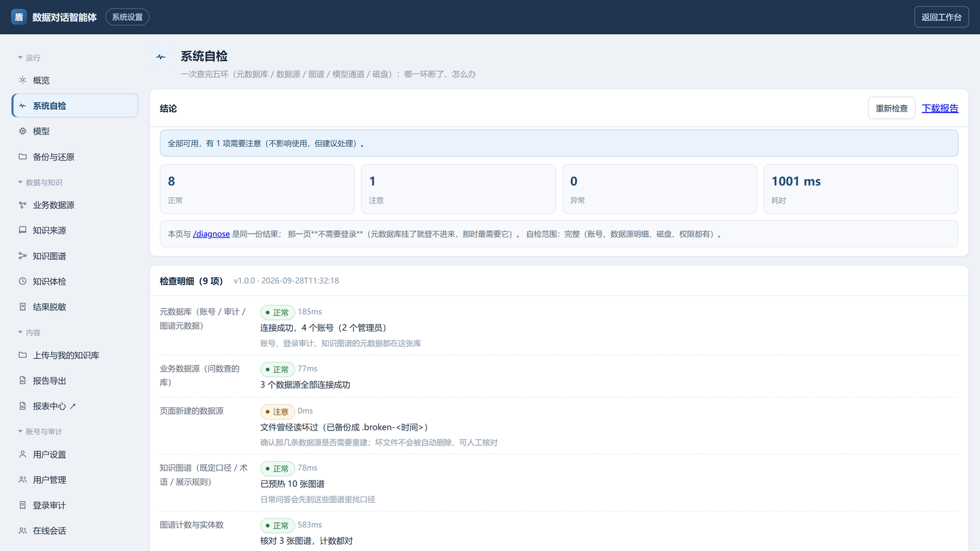
Task: Click the 概览 sun icon in sidebar
Action: coord(23,80)
